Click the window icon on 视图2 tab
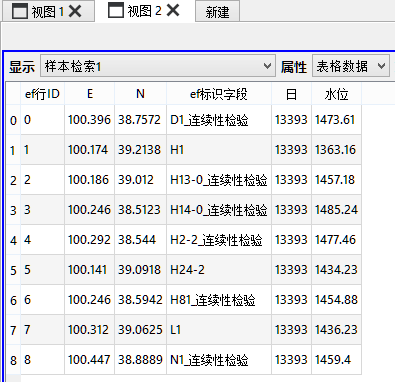The width and height of the screenshot is (395, 382). [x=116, y=10]
